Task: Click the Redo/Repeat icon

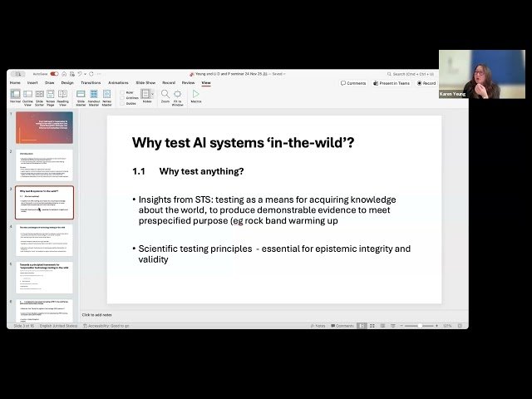Action: tap(91, 74)
